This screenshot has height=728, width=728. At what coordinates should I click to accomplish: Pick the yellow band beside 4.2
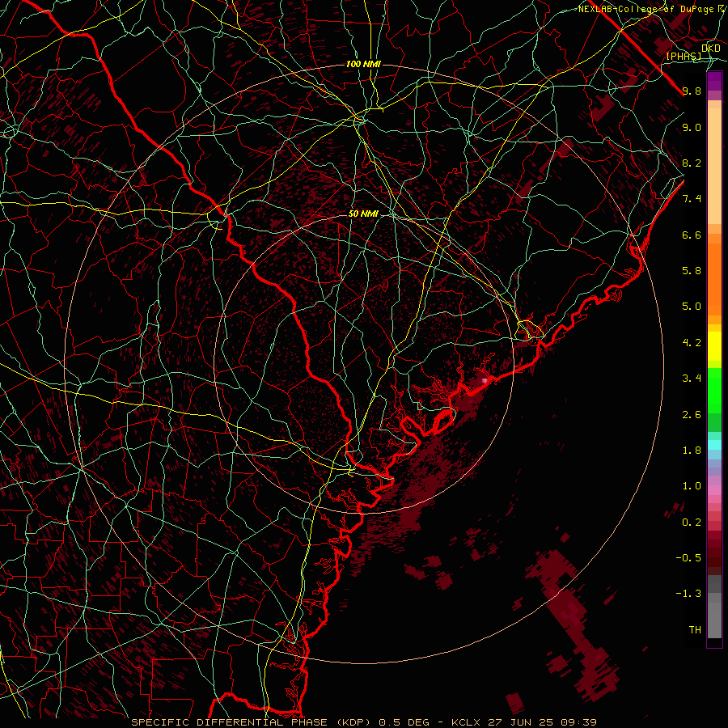(x=714, y=346)
